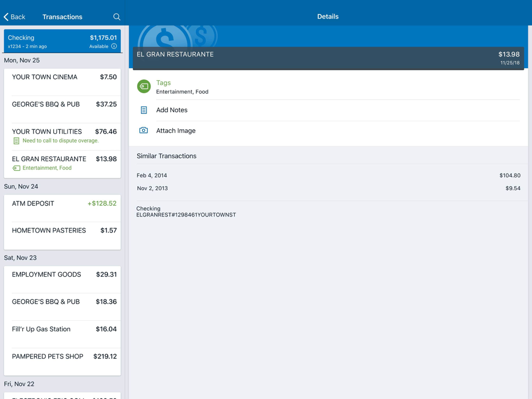The width and height of the screenshot is (532, 399).
Task: Open HOMETOWN PASTERIES $1.57 transaction
Action: (x=62, y=236)
